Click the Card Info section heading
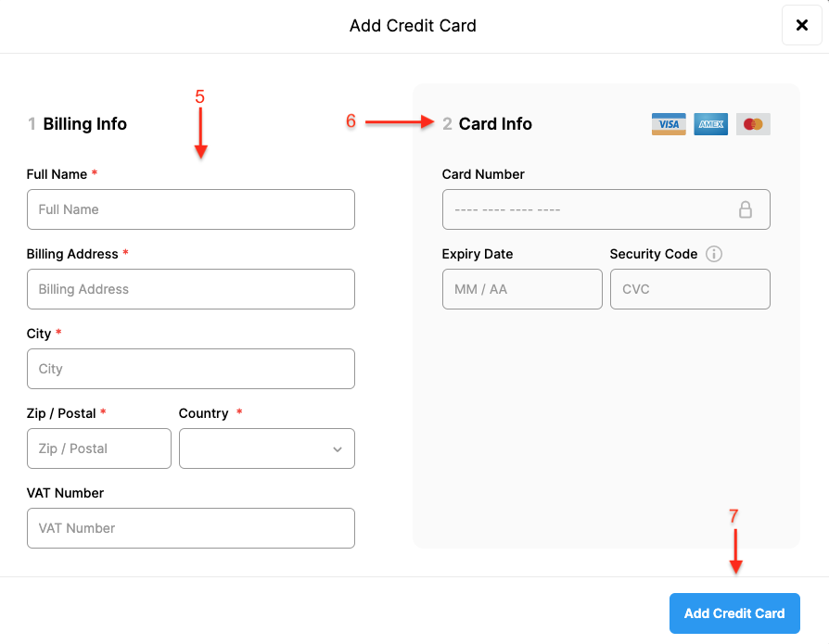The image size is (829, 644). click(x=495, y=124)
